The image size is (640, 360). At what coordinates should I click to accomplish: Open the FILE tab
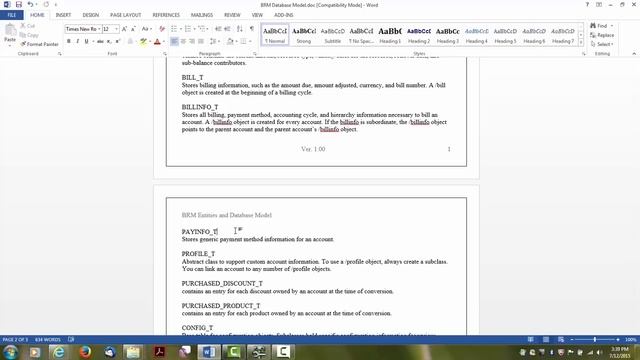[x=12, y=15]
